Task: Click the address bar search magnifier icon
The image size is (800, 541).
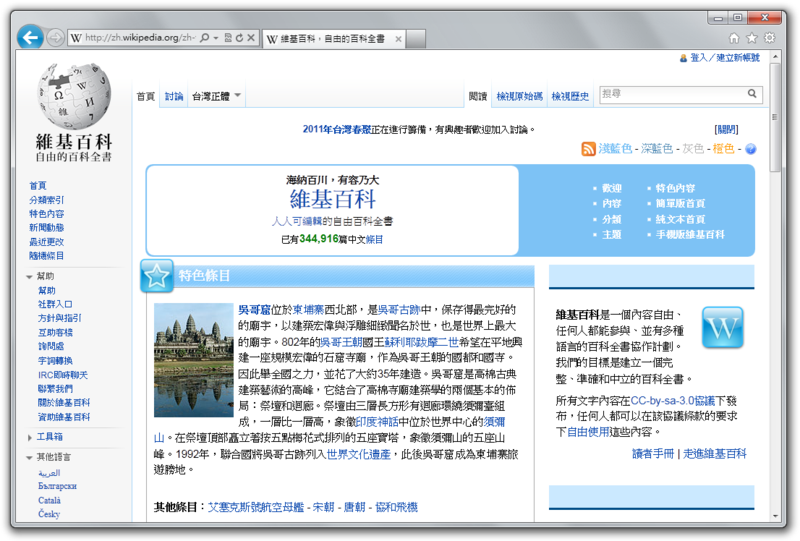Action: 205,38
